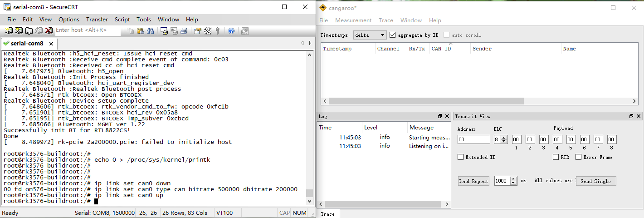This screenshot has height=218, width=644.
Task: Decrease the DLC spinner value
Action: (x=504, y=142)
